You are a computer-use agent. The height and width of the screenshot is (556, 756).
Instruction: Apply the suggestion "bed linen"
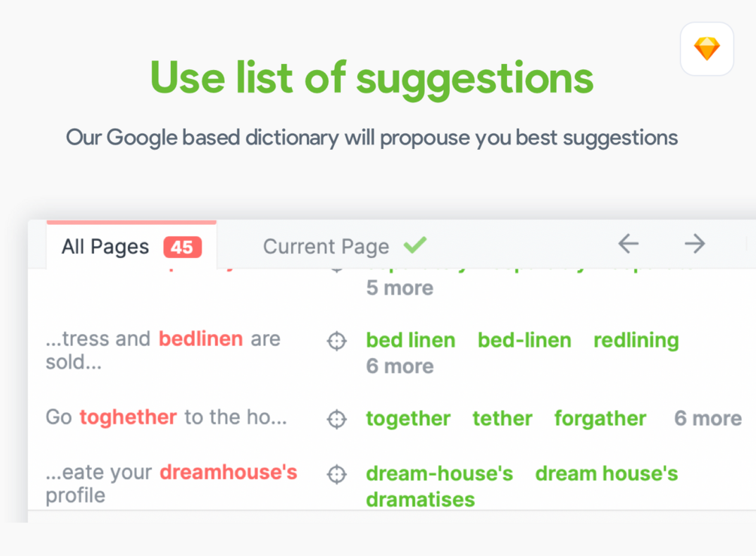(410, 340)
